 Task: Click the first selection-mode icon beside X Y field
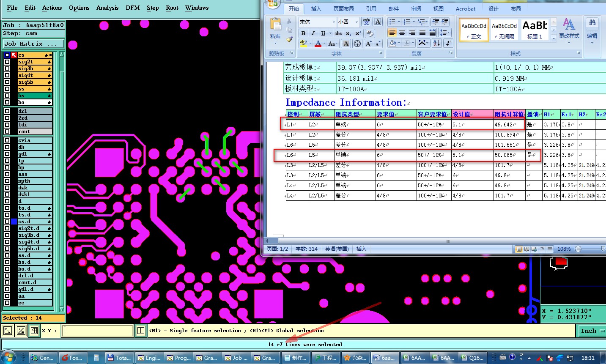7,331
